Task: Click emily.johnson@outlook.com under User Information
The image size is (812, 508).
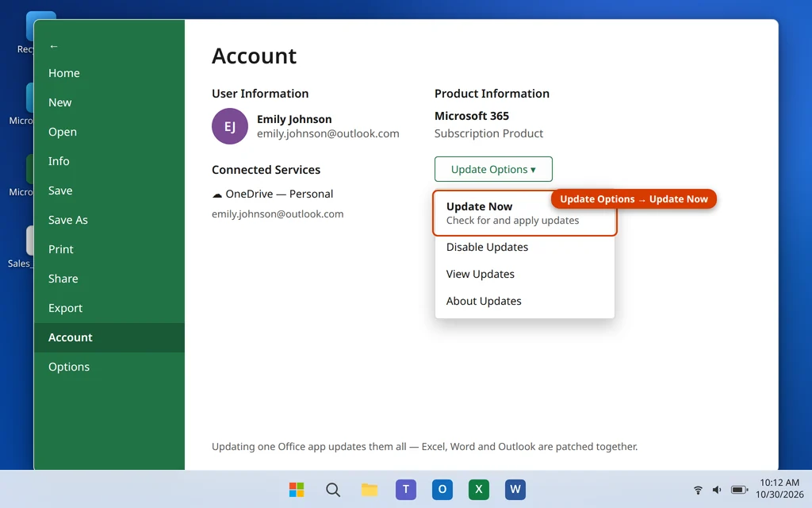Action: point(327,133)
